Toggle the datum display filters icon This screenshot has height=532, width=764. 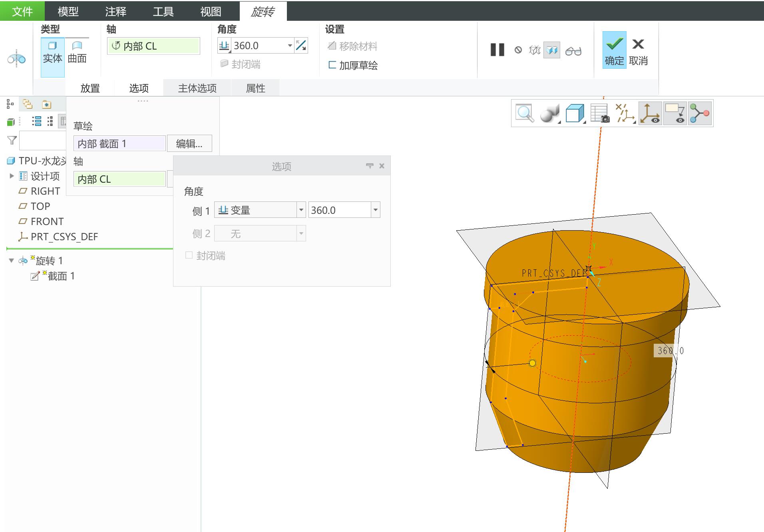tap(625, 114)
